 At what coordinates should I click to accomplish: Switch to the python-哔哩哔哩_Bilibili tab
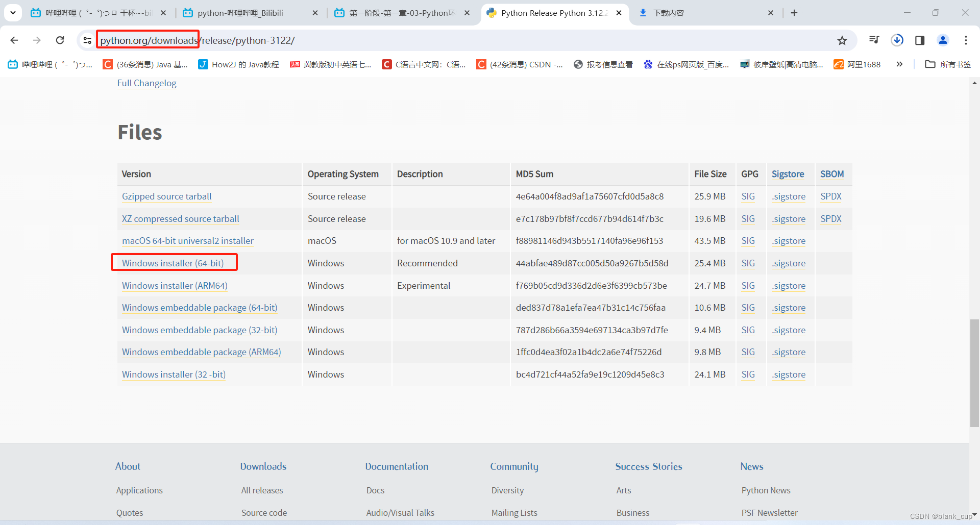pyautogui.click(x=251, y=13)
